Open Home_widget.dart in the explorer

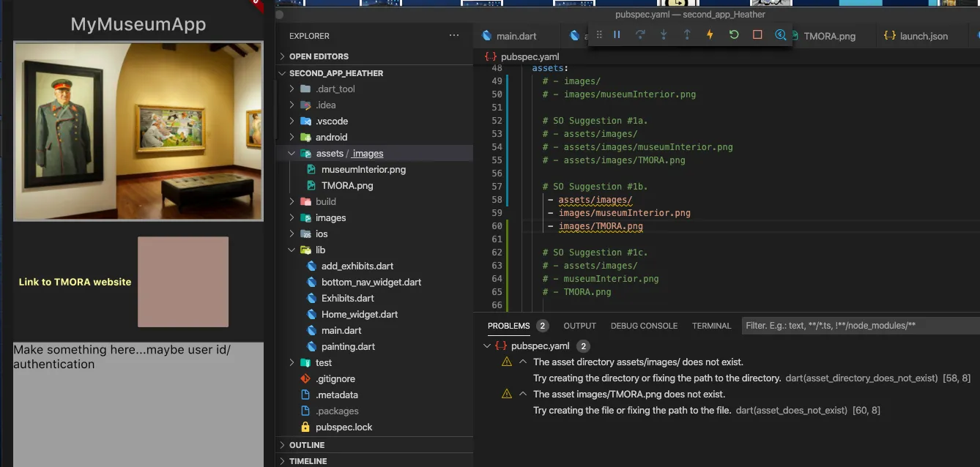[x=360, y=315]
